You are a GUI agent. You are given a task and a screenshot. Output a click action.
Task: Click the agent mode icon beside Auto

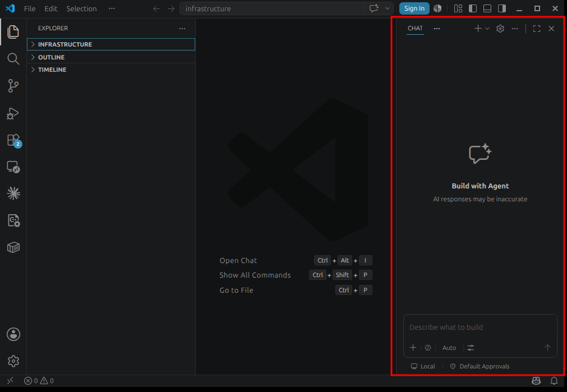click(x=428, y=348)
